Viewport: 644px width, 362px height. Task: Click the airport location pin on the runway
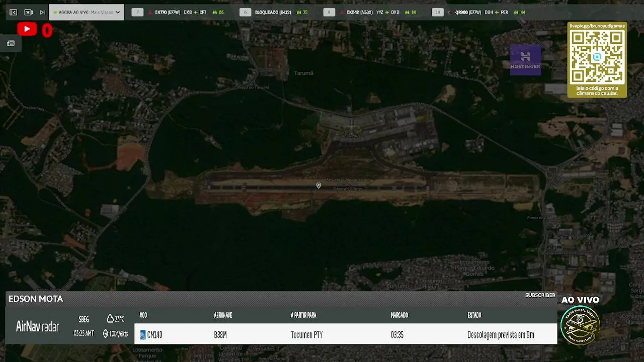[318, 186]
